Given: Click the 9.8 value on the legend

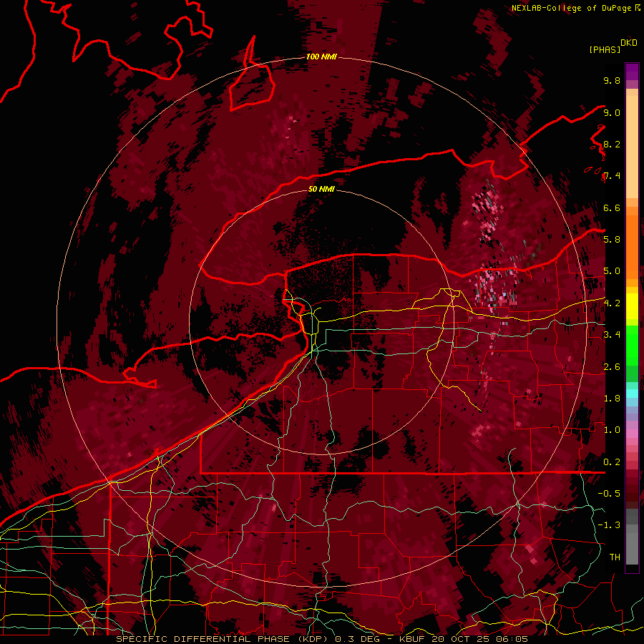Looking at the screenshot, I should click(x=612, y=80).
